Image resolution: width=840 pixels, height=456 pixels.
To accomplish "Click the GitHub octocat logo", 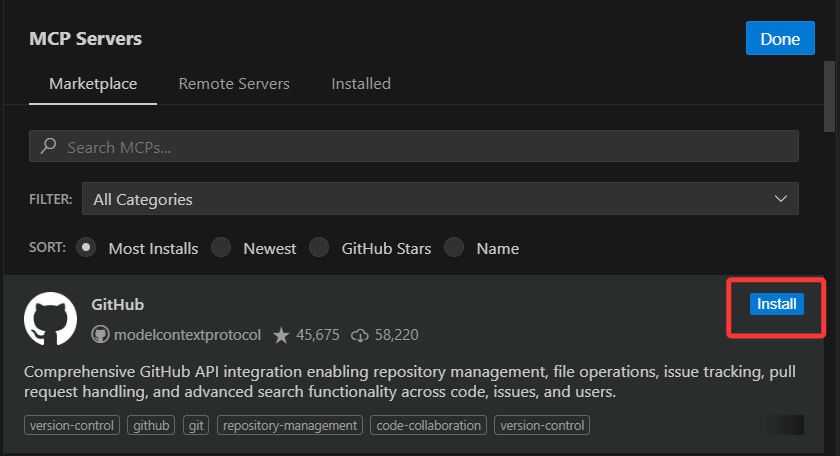I will [50, 319].
